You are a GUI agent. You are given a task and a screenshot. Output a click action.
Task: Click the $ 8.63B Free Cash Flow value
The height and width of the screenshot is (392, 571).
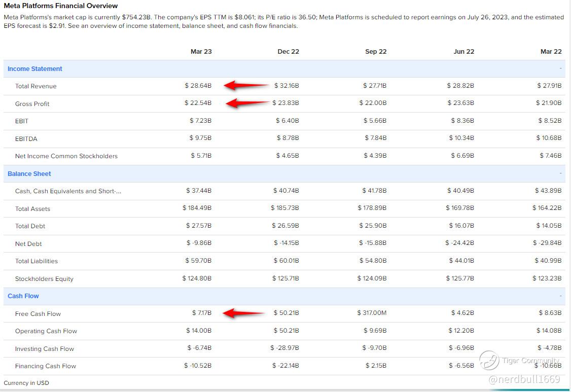pyautogui.click(x=550, y=313)
